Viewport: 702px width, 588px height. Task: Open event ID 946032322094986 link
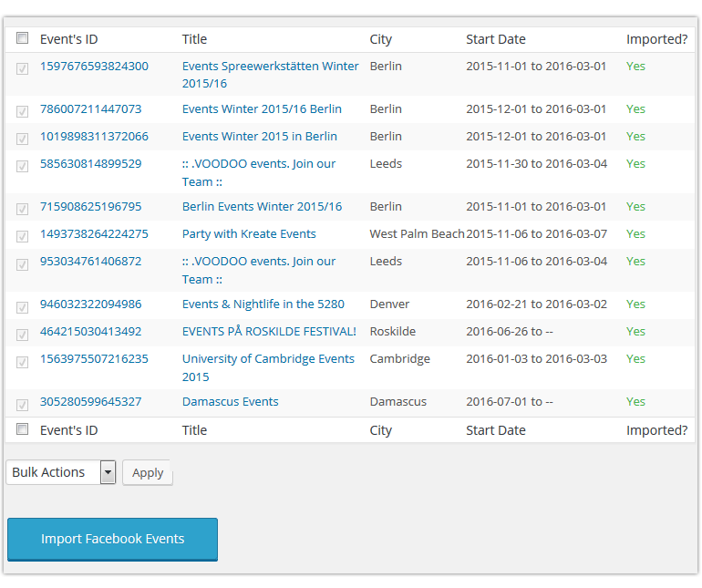(x=90, y=304)
